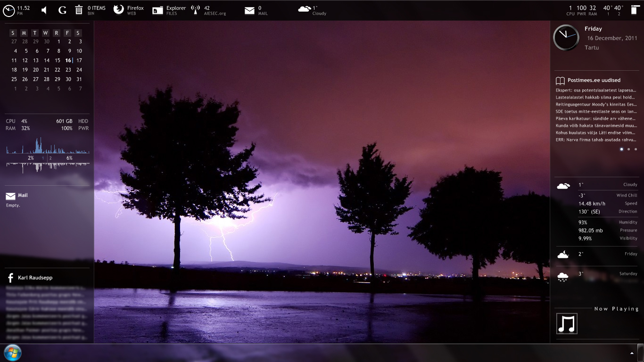Image resolution: width=644 pixels, height=362 pixels.
Task: Open the Mail envelope icon in left sidebar
Action: coord(10,196)
